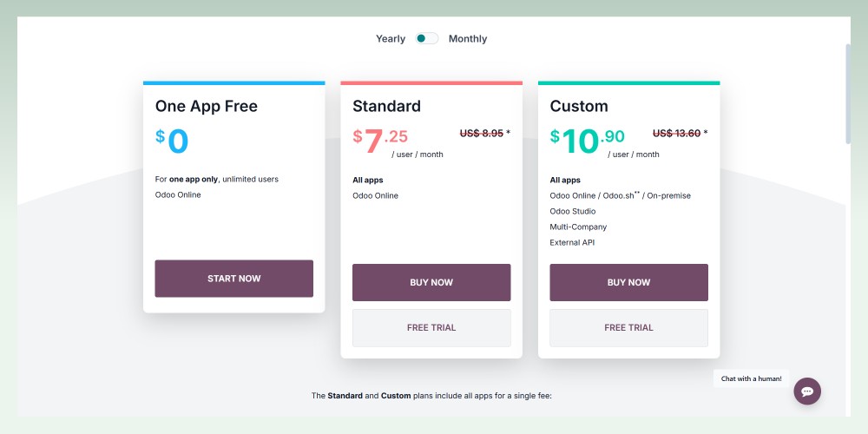Click START NOW on One App Free
The width and height of the screenshot is (868, 434).
pos(234,279)
